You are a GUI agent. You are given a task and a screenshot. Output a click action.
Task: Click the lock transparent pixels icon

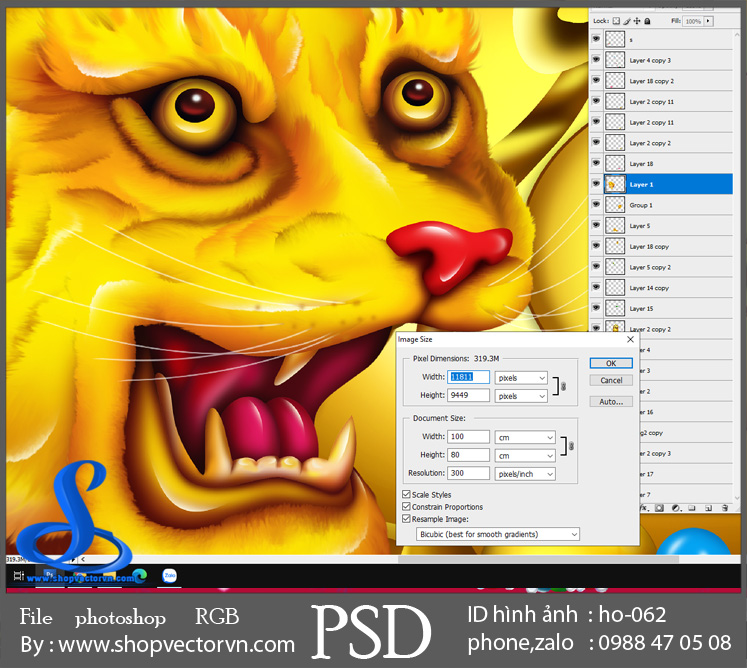[x=616, y=21]
